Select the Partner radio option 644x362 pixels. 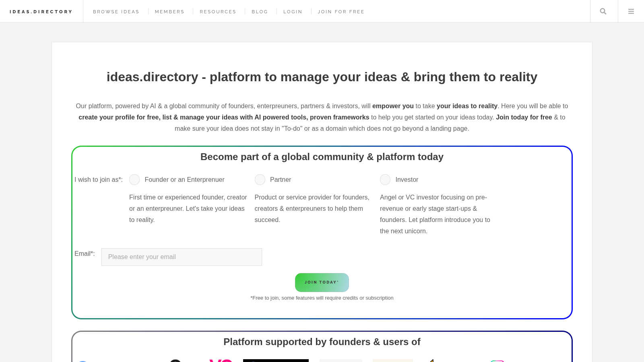coord(260,179)
